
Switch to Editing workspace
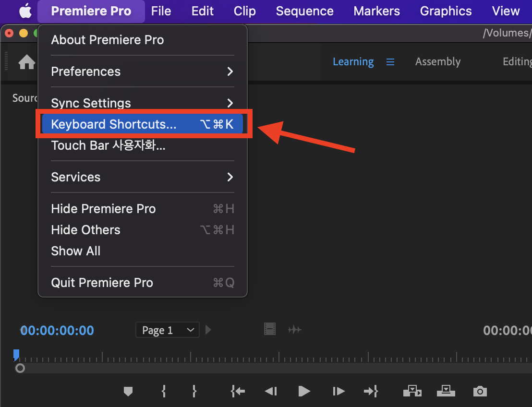coord(517,62)
